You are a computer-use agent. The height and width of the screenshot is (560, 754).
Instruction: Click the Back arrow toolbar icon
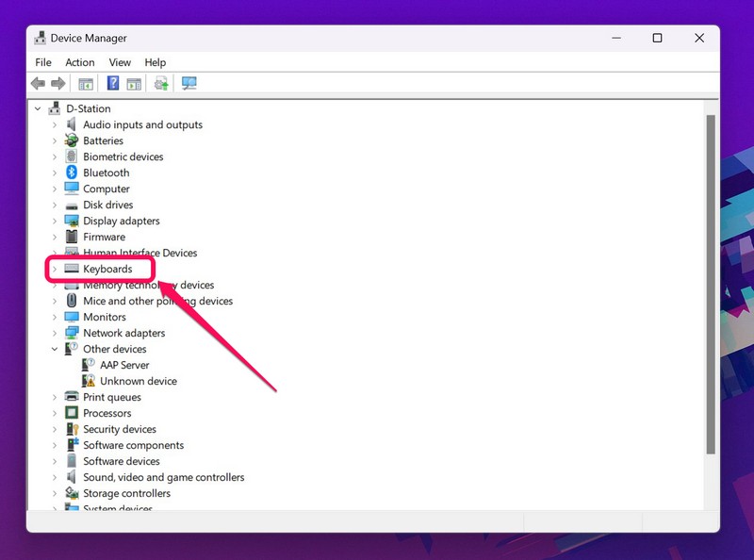click(x=38, y=84)
